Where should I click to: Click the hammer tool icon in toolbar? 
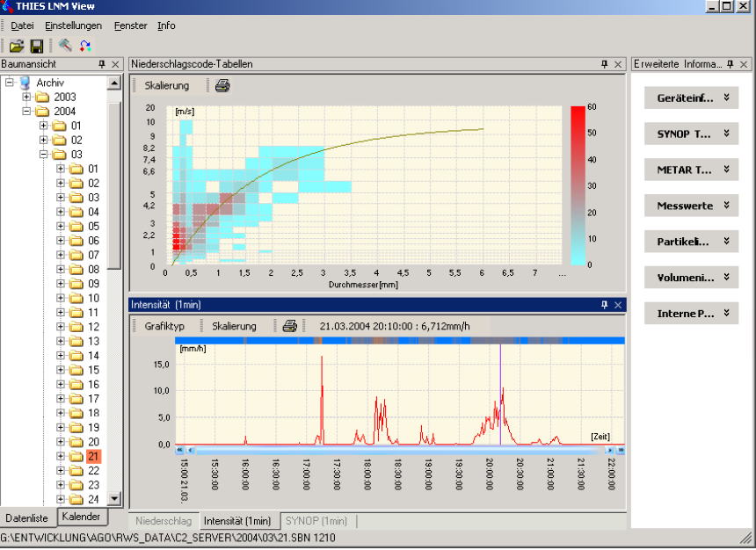(x=65, y=46)
